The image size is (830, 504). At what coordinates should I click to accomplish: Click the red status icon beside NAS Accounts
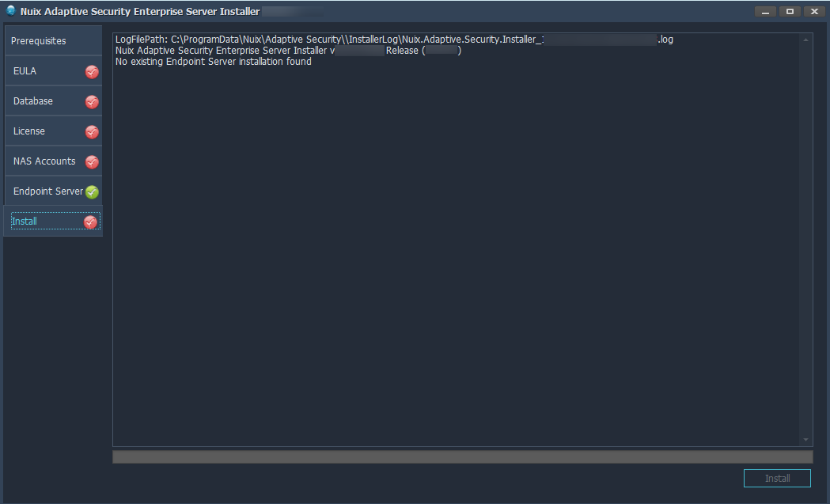[x=92, y=162]
